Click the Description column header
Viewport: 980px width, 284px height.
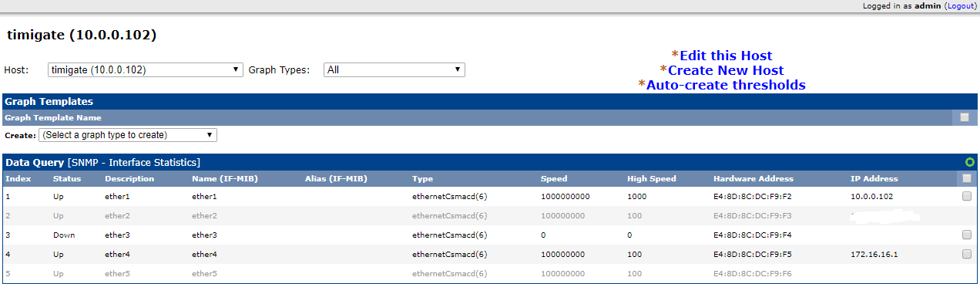(x=129, y=178)
